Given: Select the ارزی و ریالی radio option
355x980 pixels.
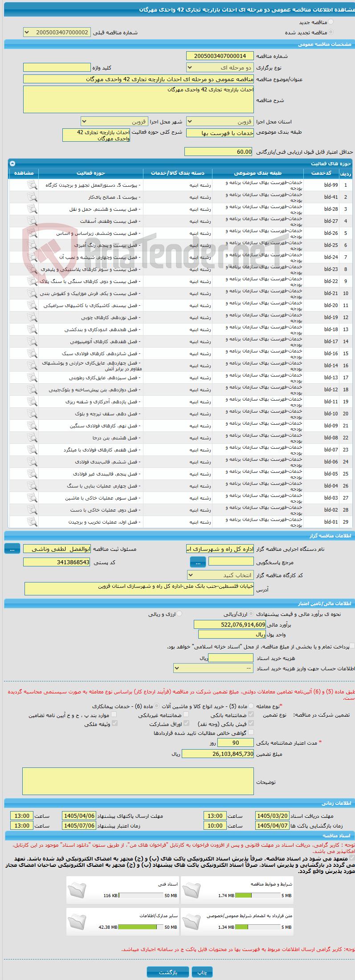Looking at the screenshot, I should point(180,614).
